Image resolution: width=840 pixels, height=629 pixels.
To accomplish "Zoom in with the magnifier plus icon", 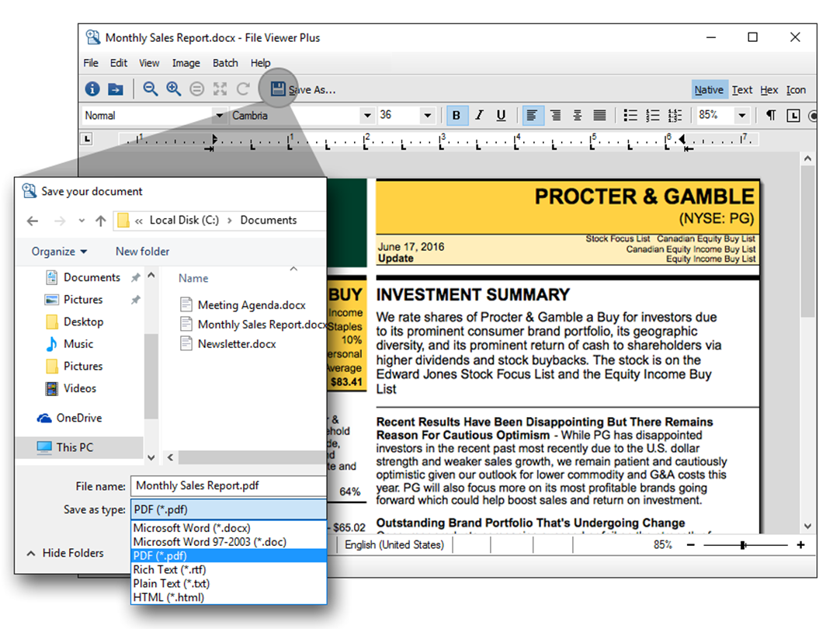I will 174,89.
